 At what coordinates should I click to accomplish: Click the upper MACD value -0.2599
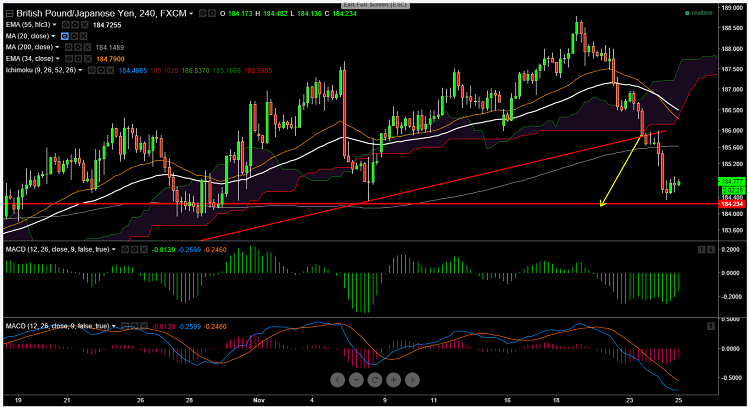[x=189, y=250]
